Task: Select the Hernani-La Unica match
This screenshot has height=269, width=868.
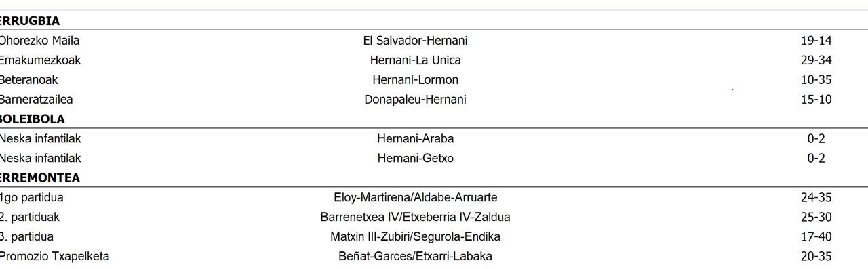Action: (x=415, y=60)
